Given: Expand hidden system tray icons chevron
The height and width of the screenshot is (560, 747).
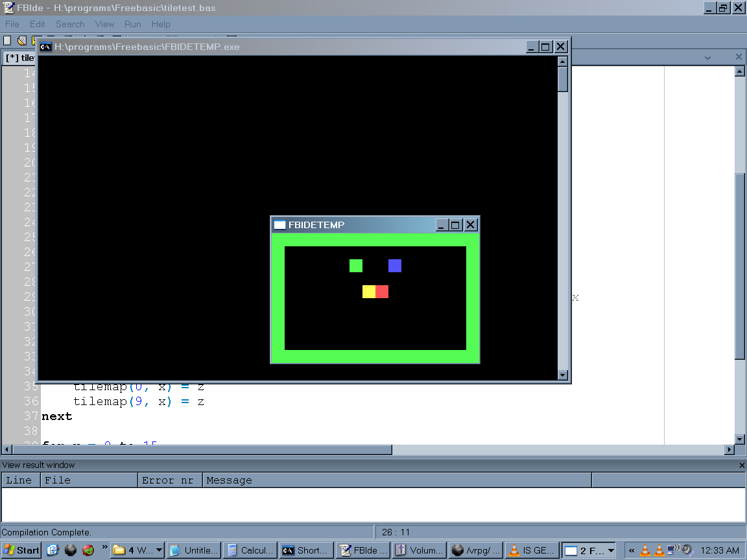Looking at the screenshot, I should click(632, 550).
